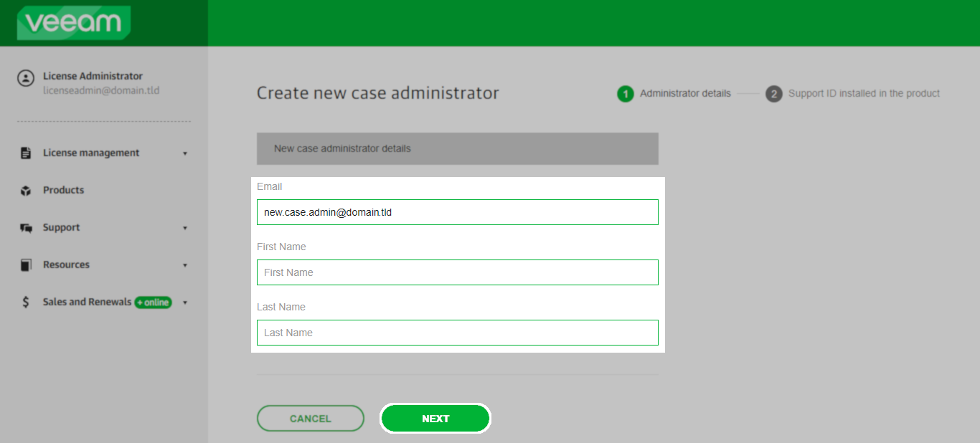Click the 'Create new case administrator' heading
This screenshot has height=443, width=980.
[378, 92]
